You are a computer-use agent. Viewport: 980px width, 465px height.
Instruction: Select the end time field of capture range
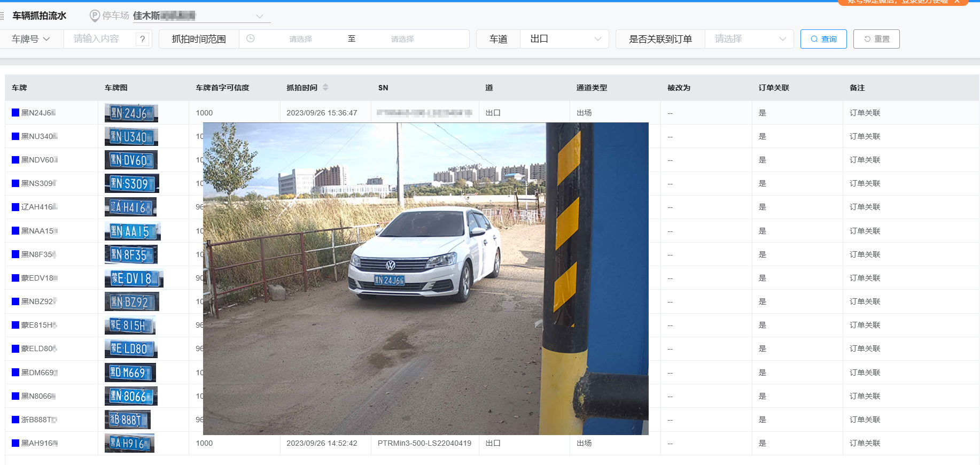pyautogui.click(x=402, y=39)
